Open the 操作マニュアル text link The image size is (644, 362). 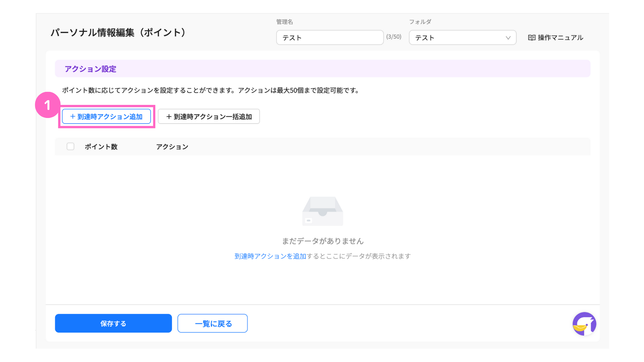tap(560, 38)
